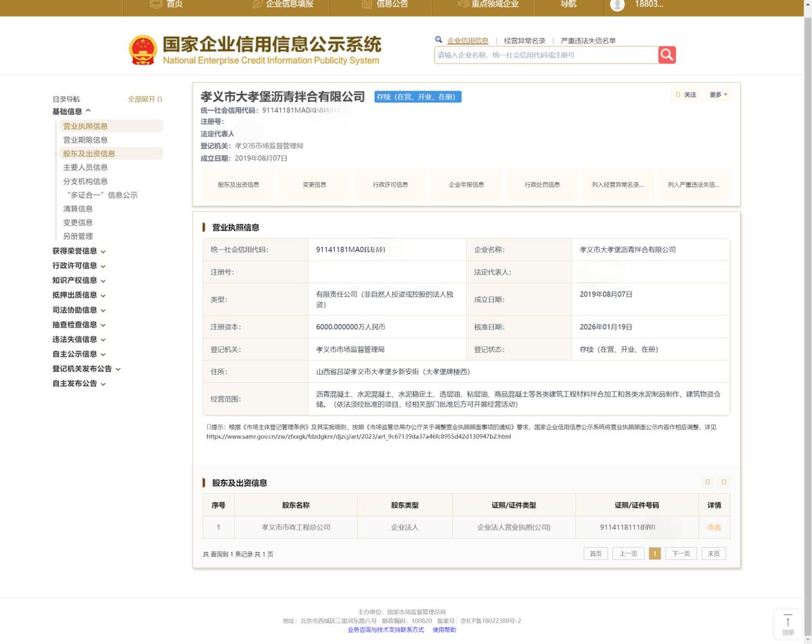This screenshot has height=644, width=812.
Task: Open the samr.gov.cn notice link
Action: [359, 436]
